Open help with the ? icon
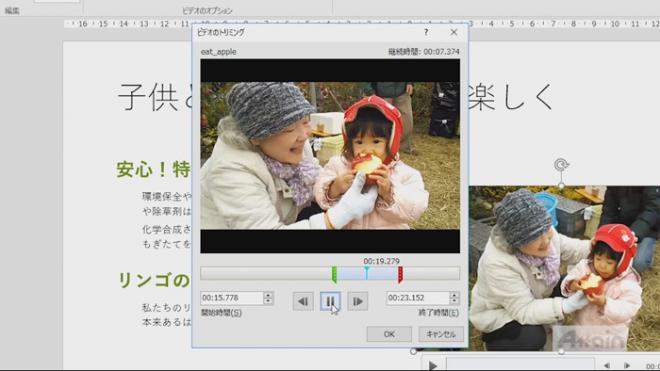This screenshot has height=371, width=660. coord(426,32)
